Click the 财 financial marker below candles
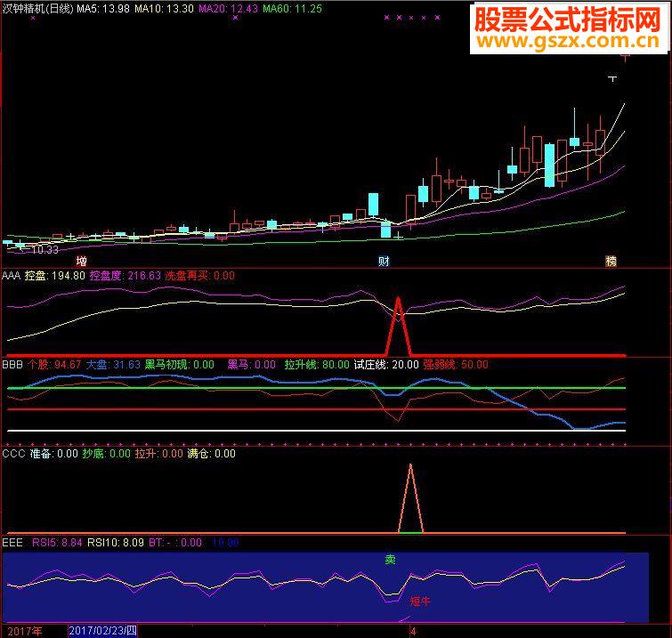Viewport: 672px width, 638px height. pos(384,261)
